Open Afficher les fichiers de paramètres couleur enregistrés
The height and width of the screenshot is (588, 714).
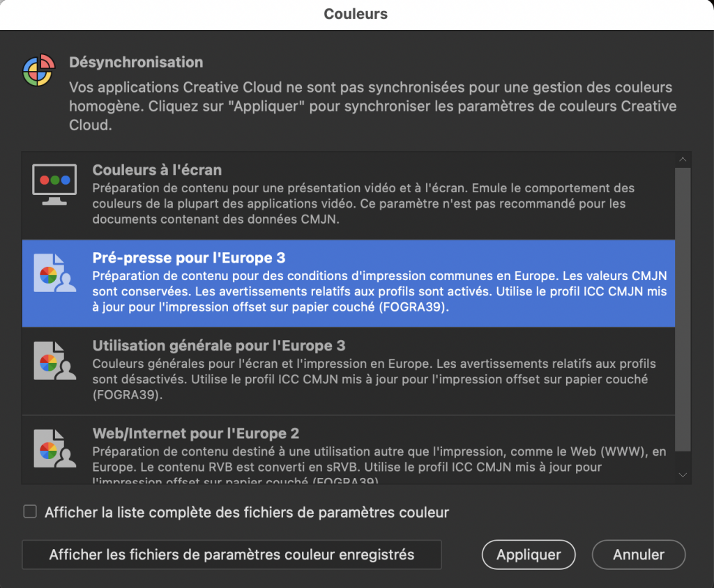[x=231, y=555]
